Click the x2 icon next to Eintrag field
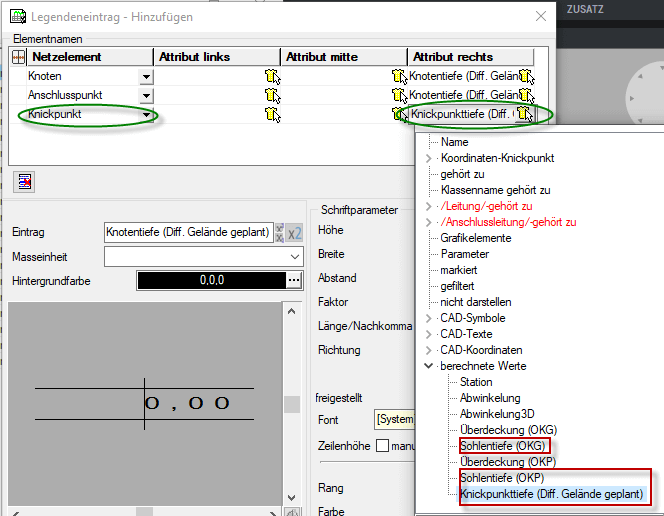The height and width of the screenshot is (516, 664). (x=295, y=232)
